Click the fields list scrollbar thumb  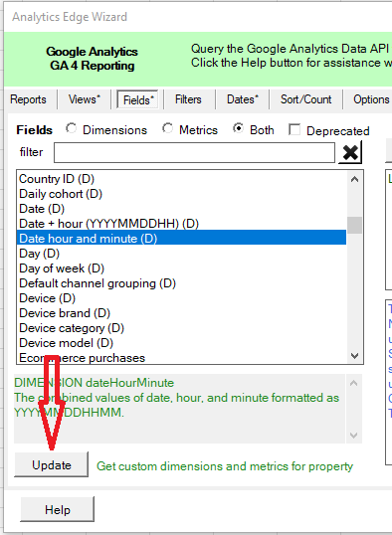[x=355, y=225]
